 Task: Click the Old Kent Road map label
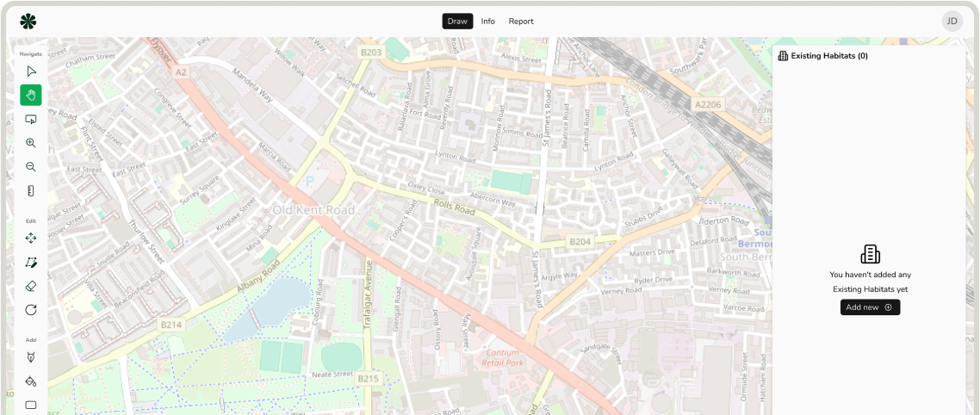313,210
